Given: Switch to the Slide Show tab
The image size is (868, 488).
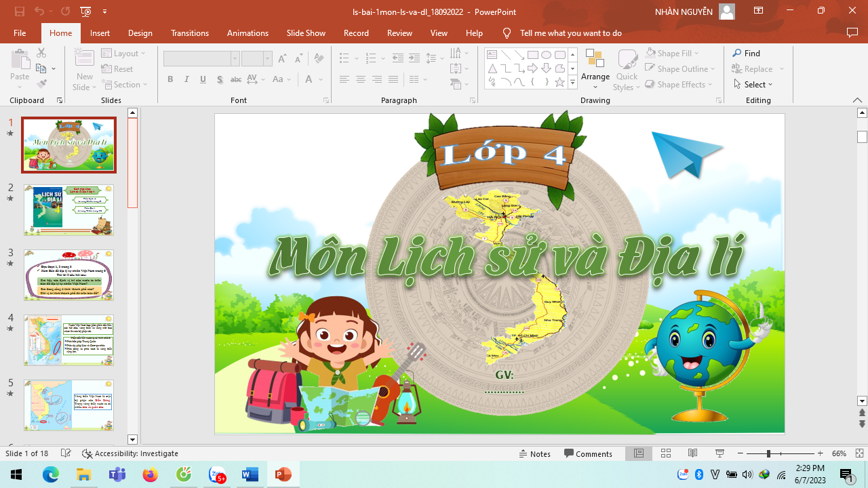Looking at the screenshot, I should click(306, 33).
